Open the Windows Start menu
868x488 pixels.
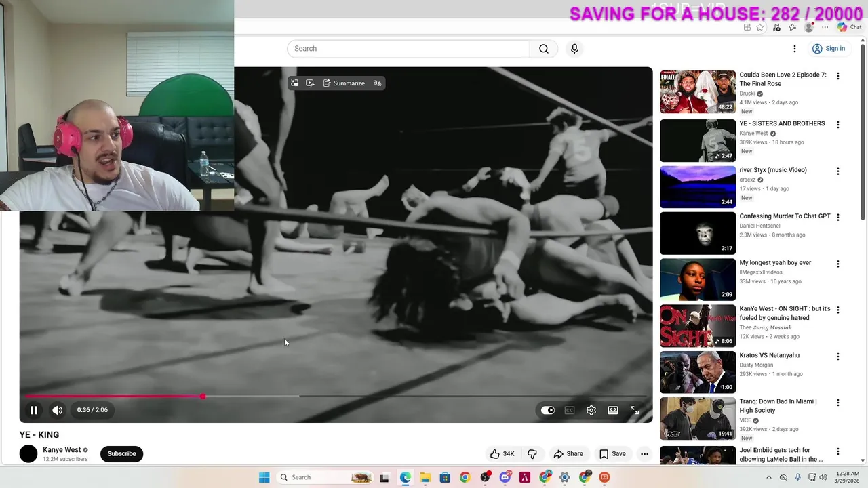pos(264,477)
